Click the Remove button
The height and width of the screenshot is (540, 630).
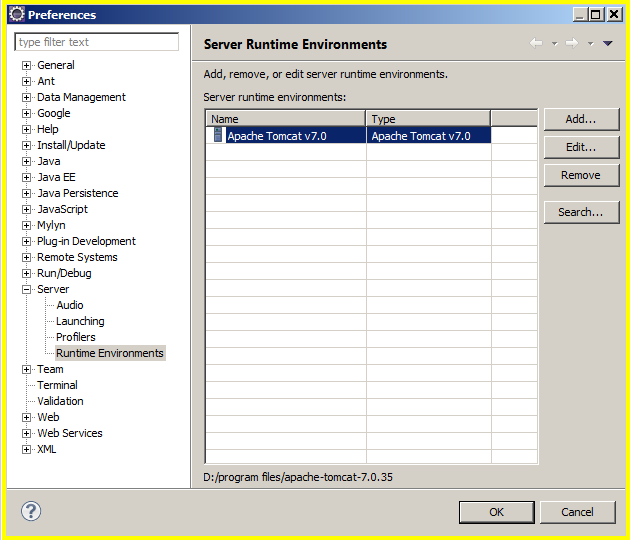pyautogui.click(x=581, y=175)
